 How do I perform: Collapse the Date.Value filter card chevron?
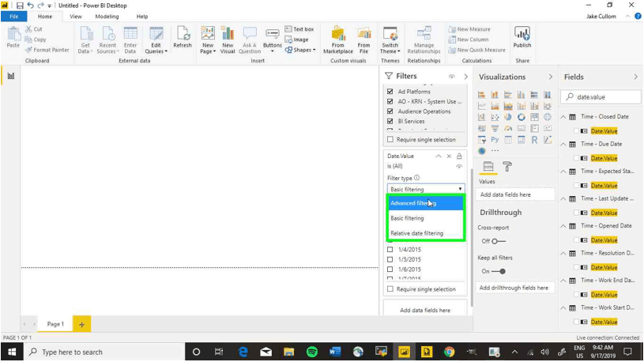(439, 156)
